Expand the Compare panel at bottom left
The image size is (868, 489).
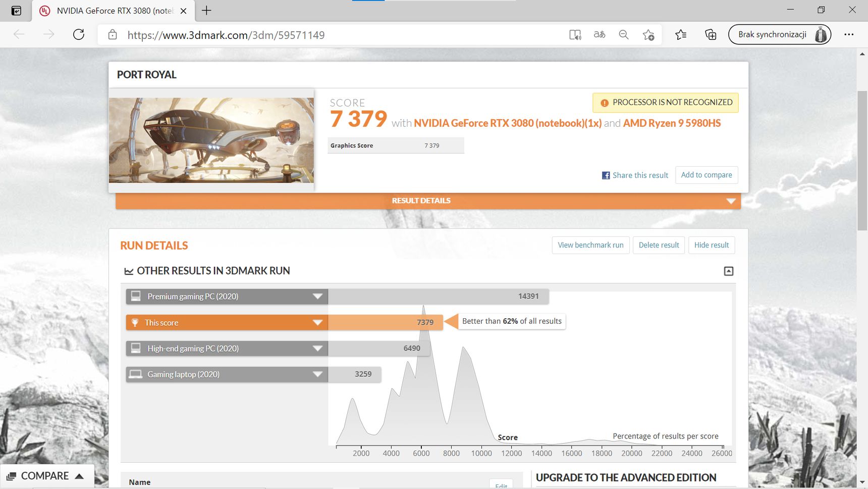47,476
